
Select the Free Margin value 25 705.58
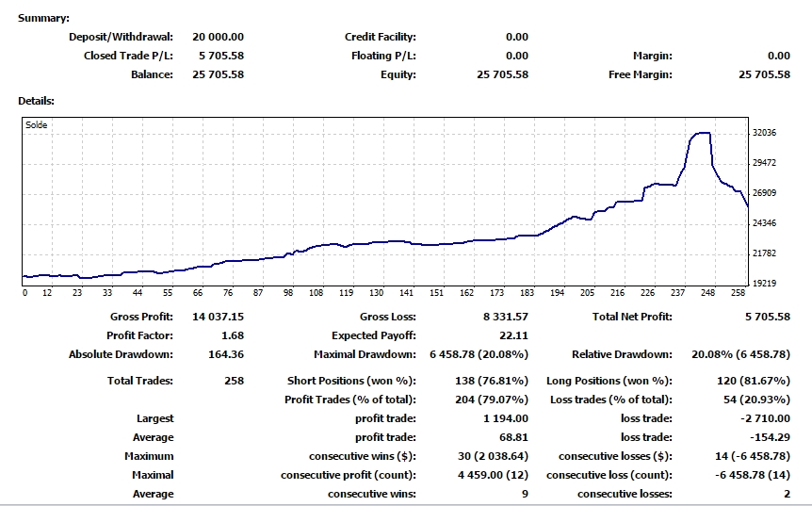pyautogui.click(x=764, y=74)
